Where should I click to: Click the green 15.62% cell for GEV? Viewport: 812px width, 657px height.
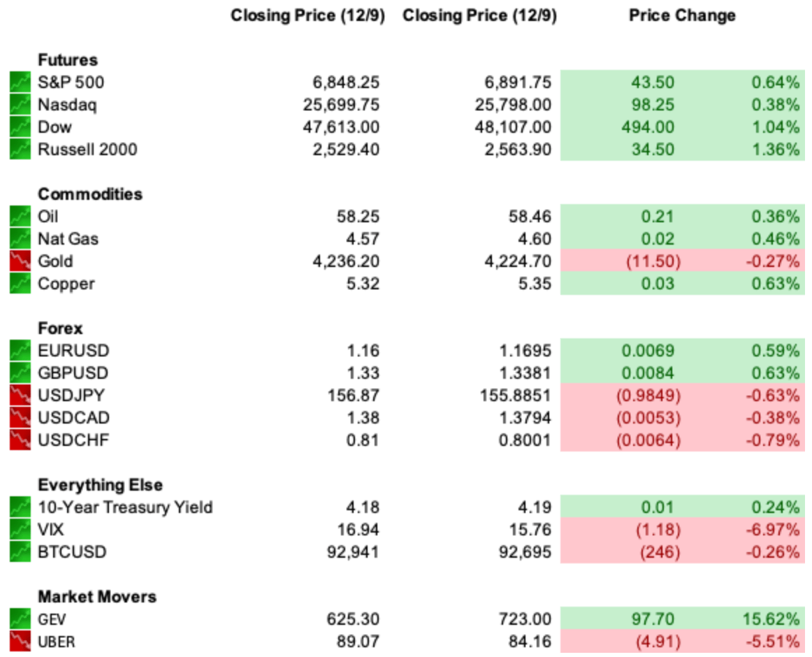pos(771,619)
